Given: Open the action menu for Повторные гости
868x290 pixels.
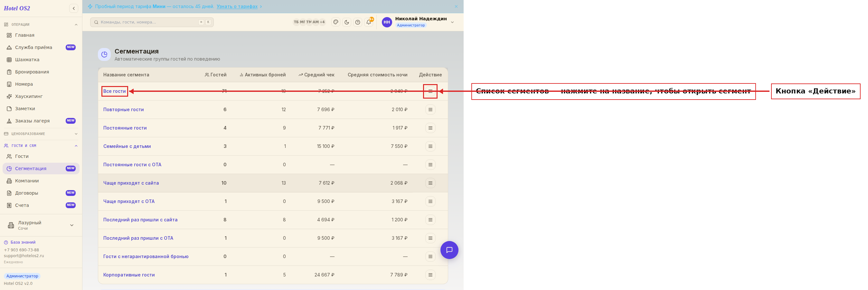Looking at the screenshot, I should (430, 110).
